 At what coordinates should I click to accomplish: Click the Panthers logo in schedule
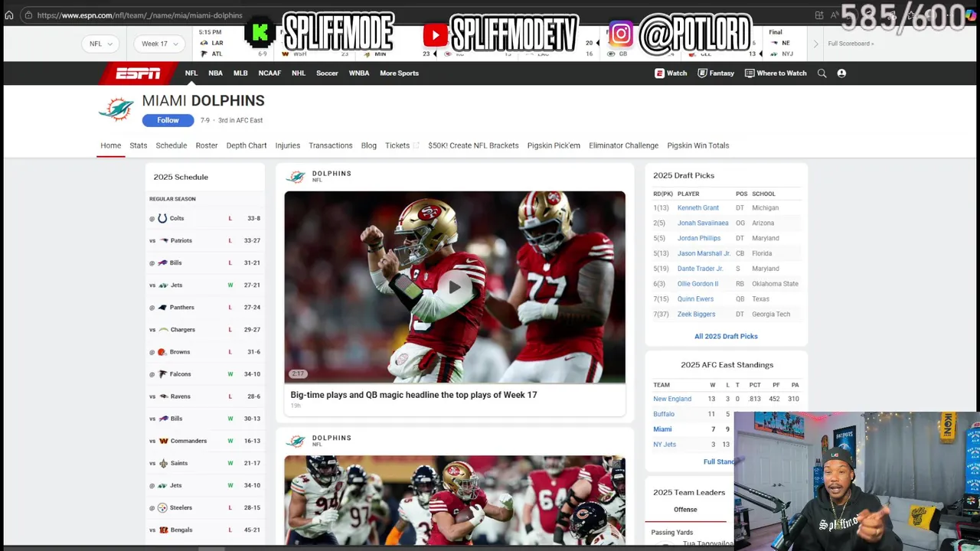pyautogui.click(x=162, y=307)
